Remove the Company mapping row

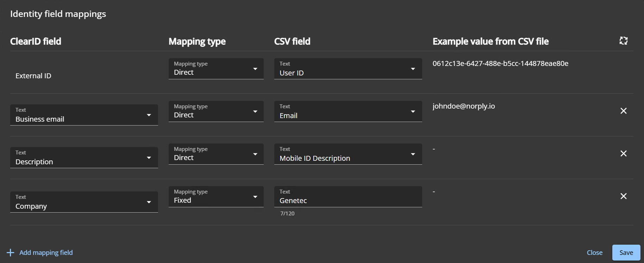click(623, 196)
